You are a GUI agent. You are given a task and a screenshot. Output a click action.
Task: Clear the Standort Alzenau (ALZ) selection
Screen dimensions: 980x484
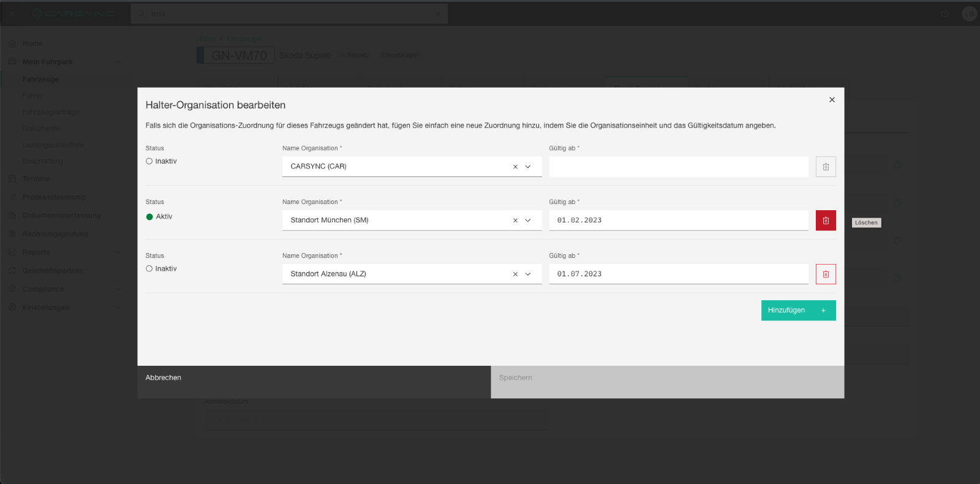[515, 274]
